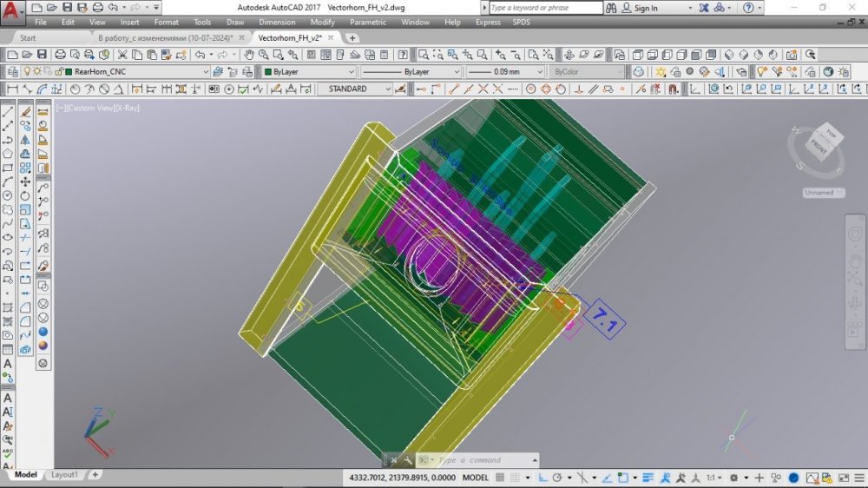Open the Layer Properties Manager icon
Viewport: 868px width, 488px height.
coord(12,72)
